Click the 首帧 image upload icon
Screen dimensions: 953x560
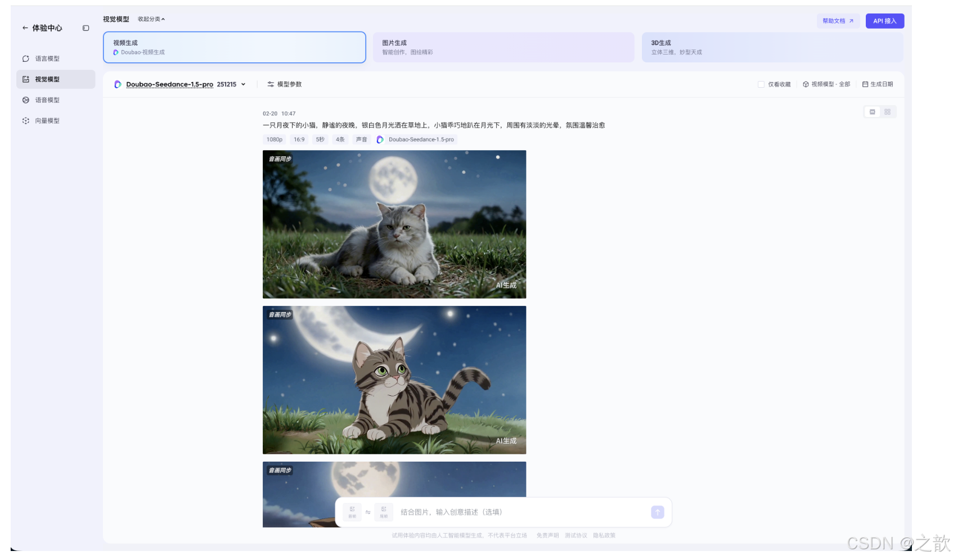[352, 512]
